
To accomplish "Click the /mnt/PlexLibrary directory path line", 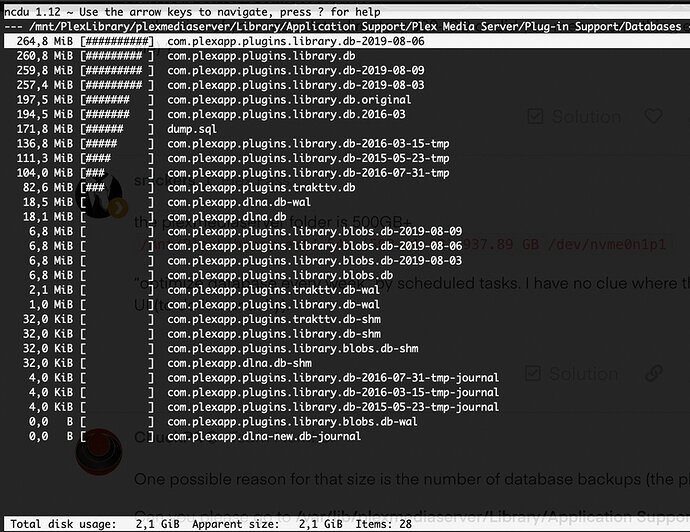I will 355,26.
